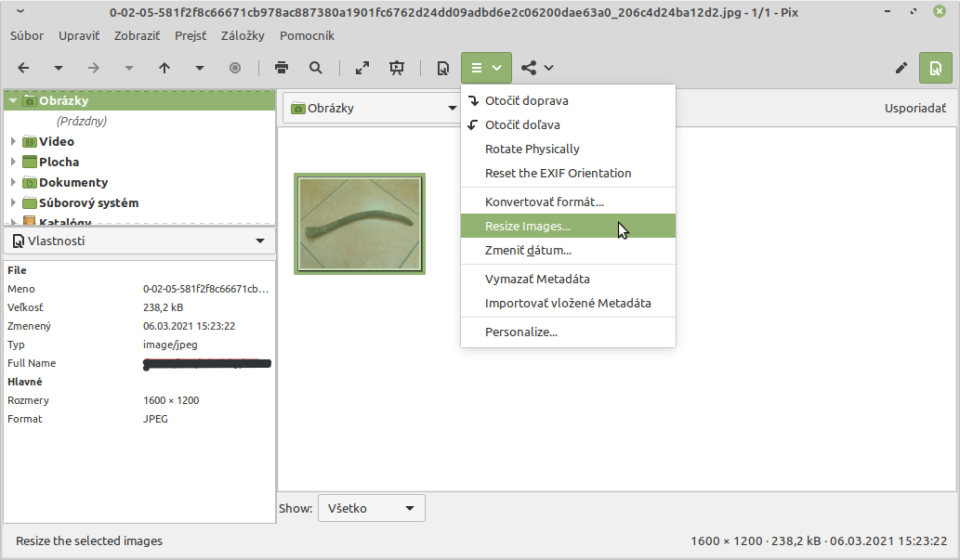Image resolution: width=960 pixels, height=560 pixels.
Task: Switch to fullscreen view
Action: [362, 68]
